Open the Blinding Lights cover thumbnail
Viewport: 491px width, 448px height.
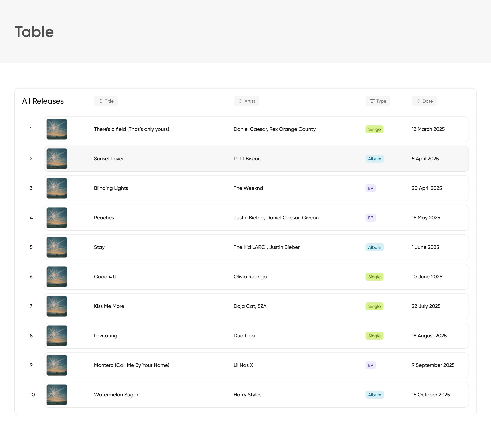(x=57, y=188)
